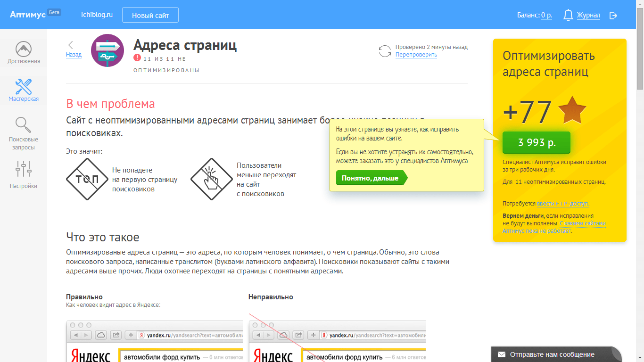Click the +77 score text
Viewport: 644px width, 362px height.
click(x=527, y=112)
